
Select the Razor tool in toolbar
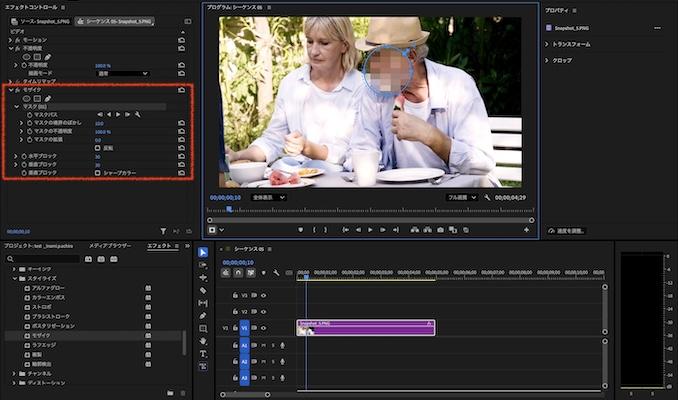click(x=203, y=290)
